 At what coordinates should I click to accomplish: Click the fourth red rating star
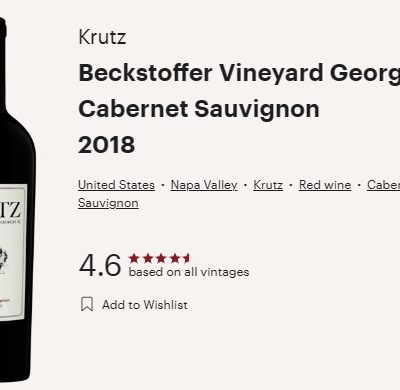tap(175, 258)
